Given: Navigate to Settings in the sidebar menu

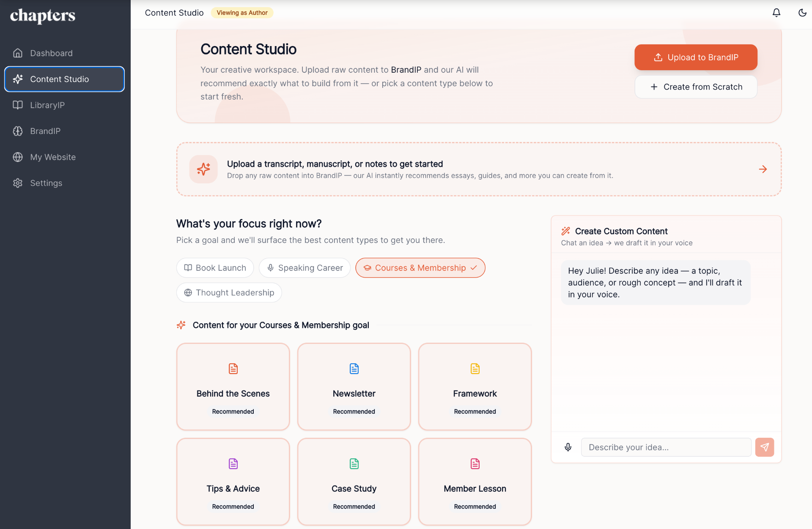Looking at the screenshot, I should [x=47, y=183].
